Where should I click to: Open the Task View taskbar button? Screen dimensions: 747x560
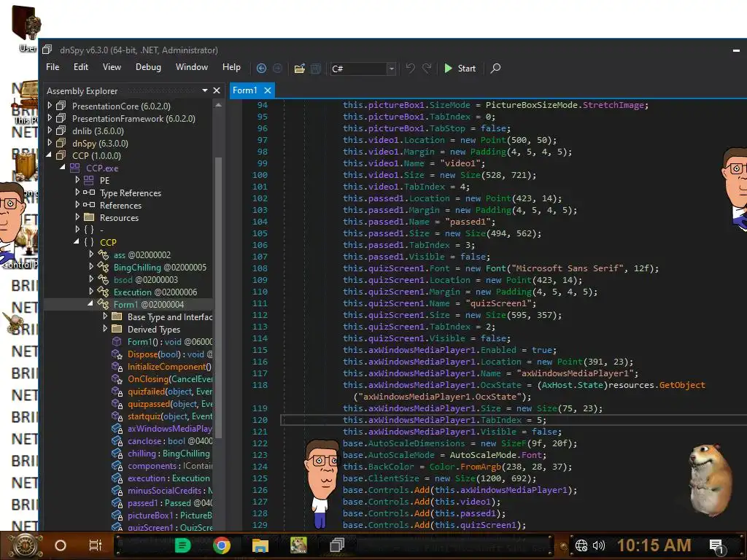pos(96,545)
